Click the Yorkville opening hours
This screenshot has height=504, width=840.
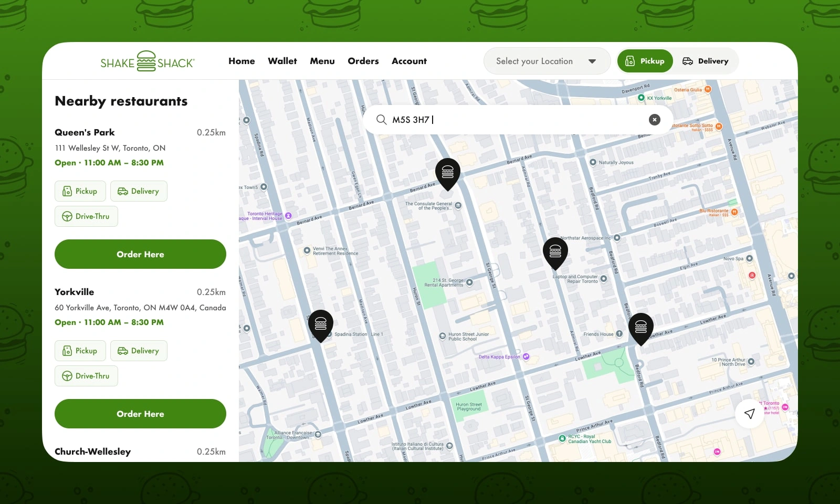109,322
